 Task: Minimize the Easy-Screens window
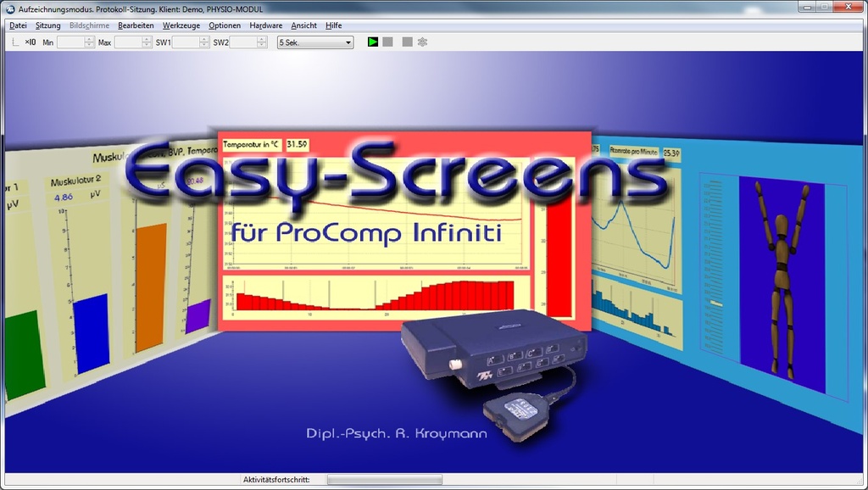pos(807,7)
